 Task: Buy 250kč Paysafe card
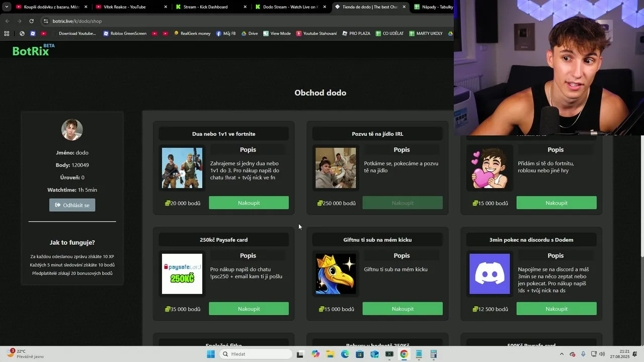(249, 309)
